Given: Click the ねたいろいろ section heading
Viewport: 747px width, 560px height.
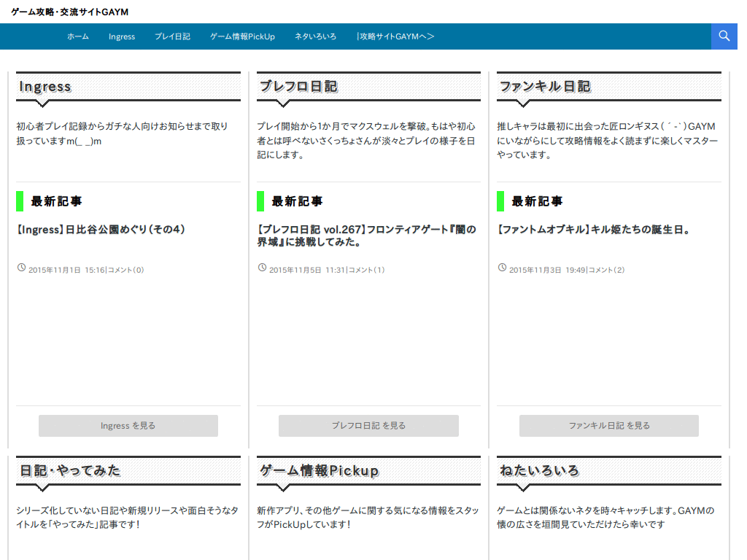Looking at the screenshot, I should pos(539,471).
